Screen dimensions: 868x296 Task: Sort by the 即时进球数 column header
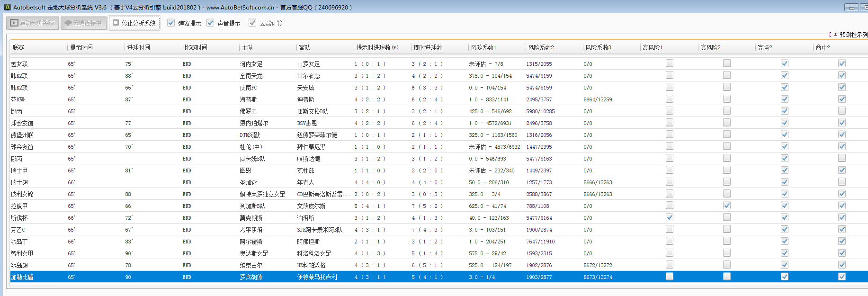click(x=428, y=47)
